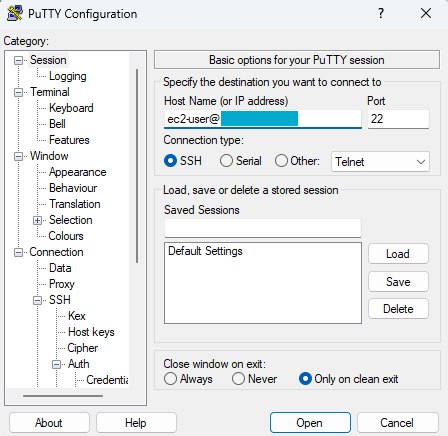The width and height of the screenshot is (448, 436).
Task: Open Data settings category
Action: pos(60,268)
